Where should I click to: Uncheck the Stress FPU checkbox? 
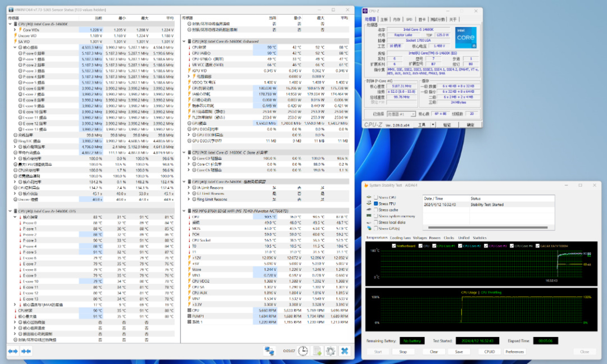coord(376,203)
